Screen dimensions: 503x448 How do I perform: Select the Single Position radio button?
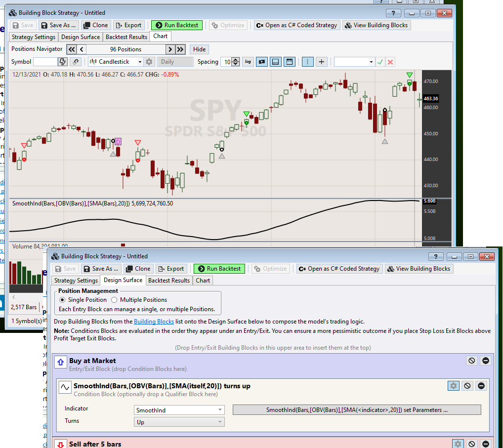(62, 300)
